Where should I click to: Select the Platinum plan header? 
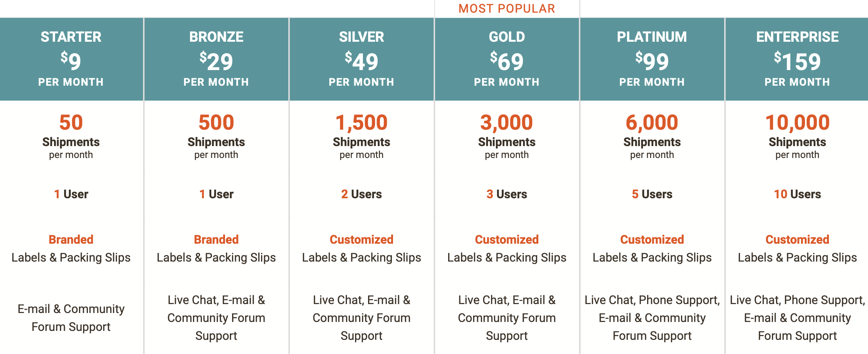pyautogui.click(x=652, y=59)
